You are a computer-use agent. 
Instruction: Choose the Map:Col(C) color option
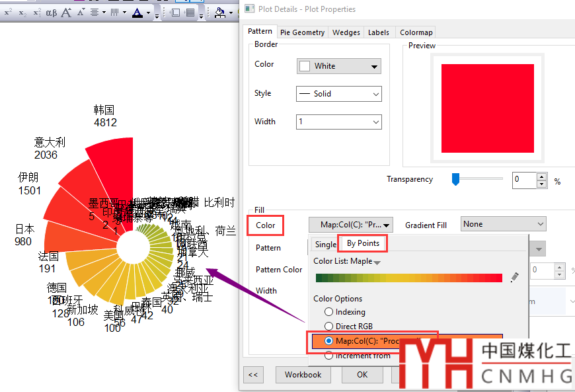click(330, 341)
